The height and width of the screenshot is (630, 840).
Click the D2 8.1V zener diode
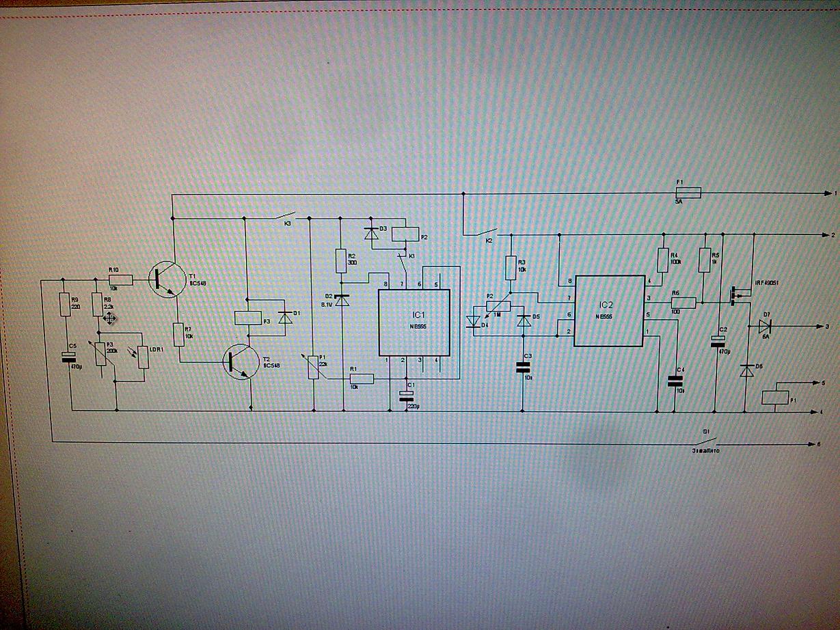pyautogui.click(x=344, y=299)
